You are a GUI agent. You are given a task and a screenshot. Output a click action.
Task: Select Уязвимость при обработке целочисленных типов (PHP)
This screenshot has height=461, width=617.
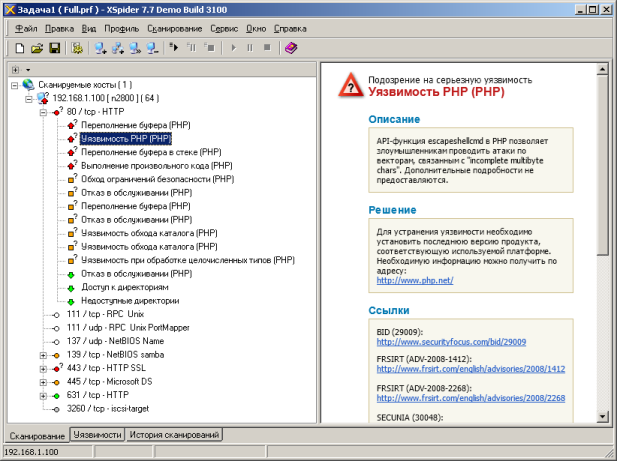[x=188, y=260]
